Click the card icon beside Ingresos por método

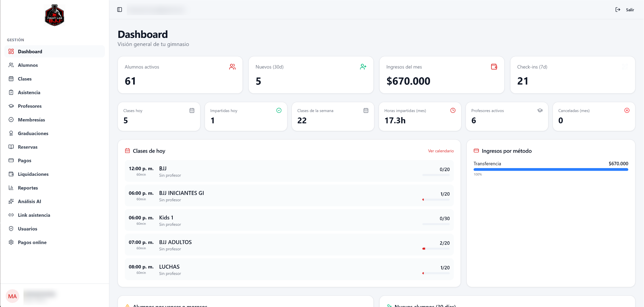[476, 151]
